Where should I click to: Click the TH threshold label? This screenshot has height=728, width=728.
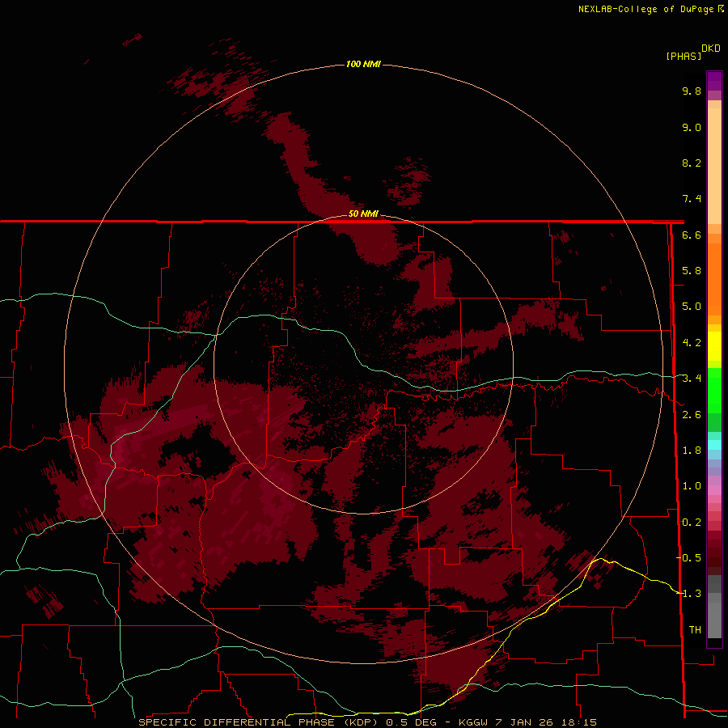click(x=695, y=629)
